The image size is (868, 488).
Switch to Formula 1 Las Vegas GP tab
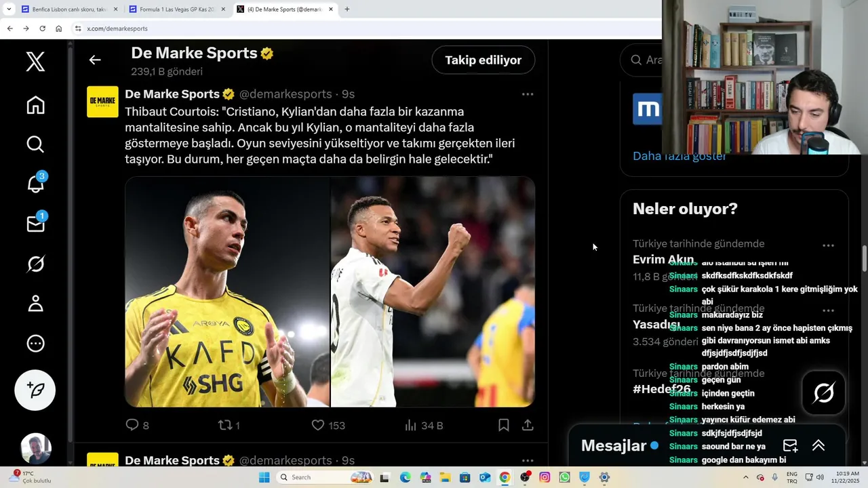[178, 9]
